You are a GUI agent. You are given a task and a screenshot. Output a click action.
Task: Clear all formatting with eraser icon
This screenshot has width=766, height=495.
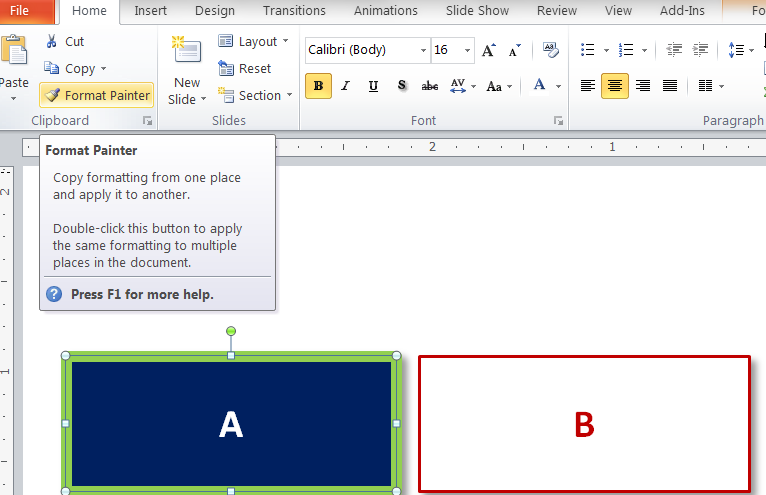pyautogui.click(x=551, y=50)
